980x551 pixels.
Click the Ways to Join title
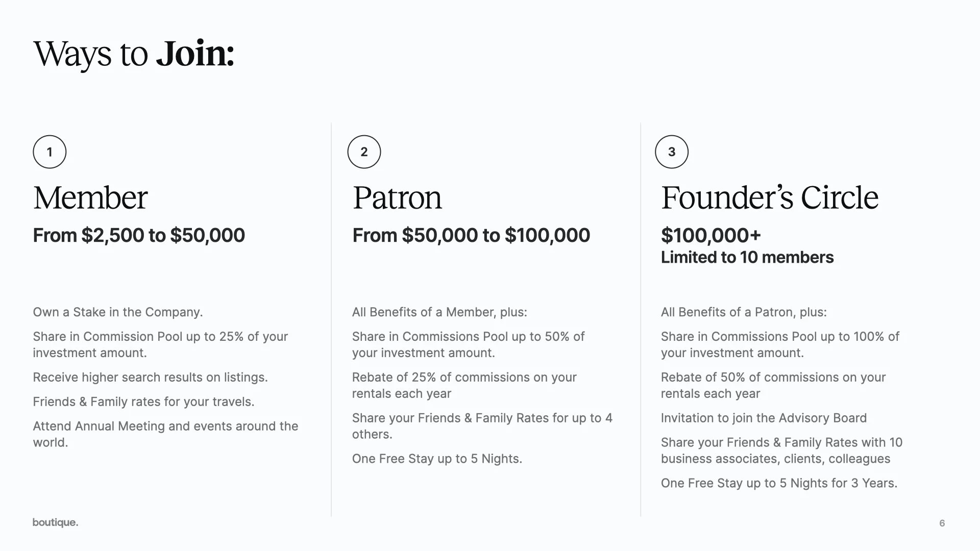pyautogui.click(x=134, y=54)
